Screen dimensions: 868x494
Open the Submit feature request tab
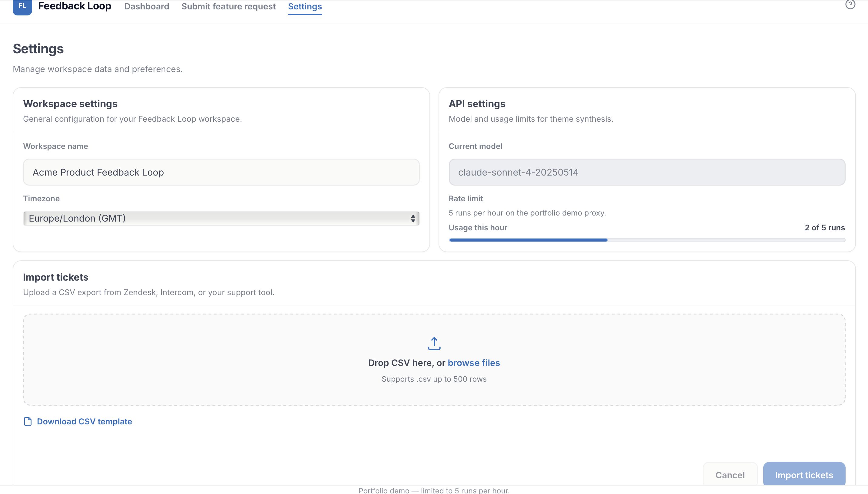point(228,6)
